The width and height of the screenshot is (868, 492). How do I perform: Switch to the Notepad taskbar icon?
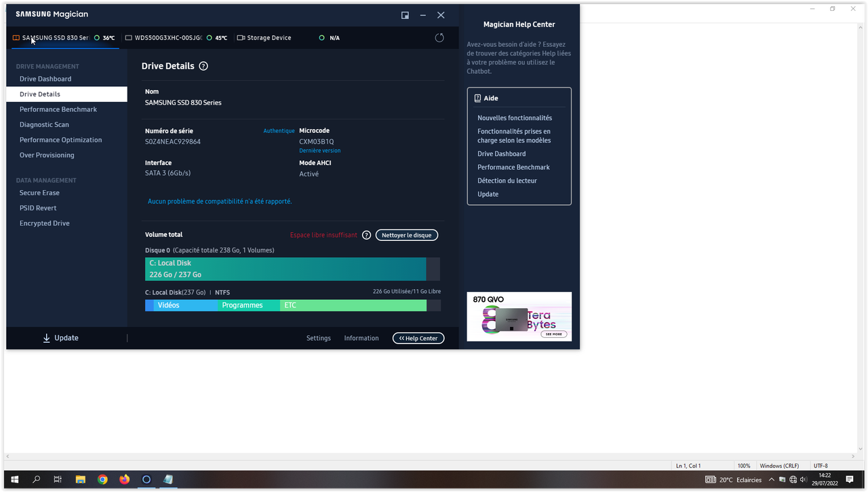[x=168, y=480]
